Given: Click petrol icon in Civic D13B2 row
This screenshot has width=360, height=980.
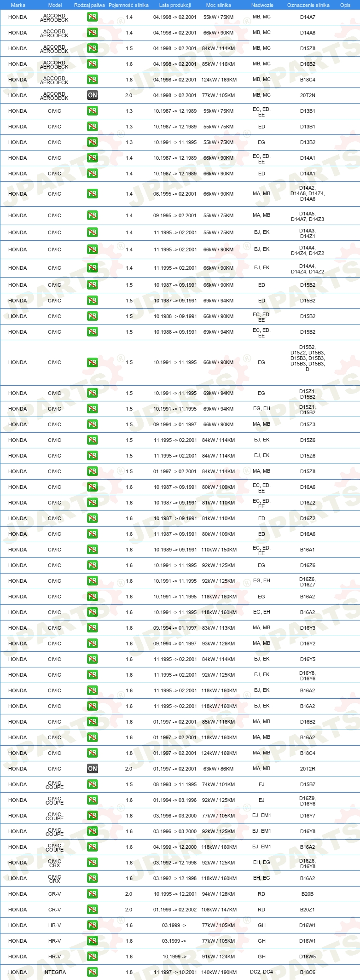Looking at the screenshot, I should coord(92,142).
